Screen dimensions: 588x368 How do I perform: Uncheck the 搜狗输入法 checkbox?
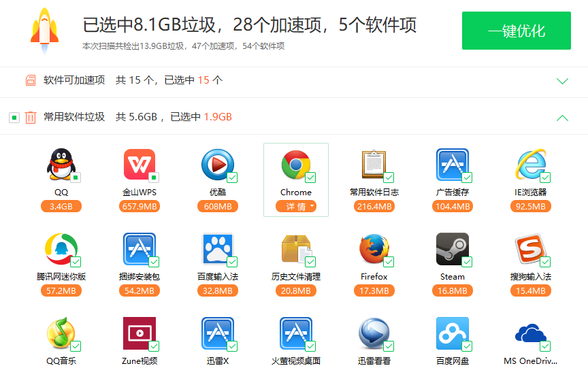pos(545,262)
